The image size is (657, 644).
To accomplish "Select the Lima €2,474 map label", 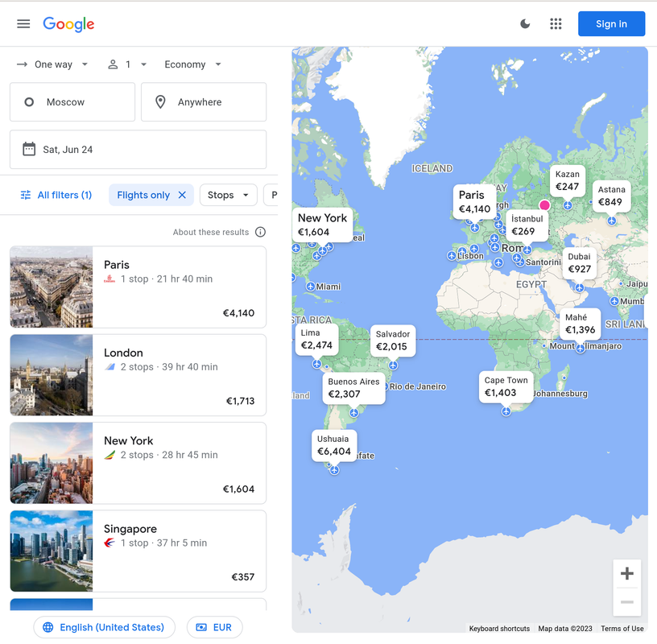I will point(316,340).
